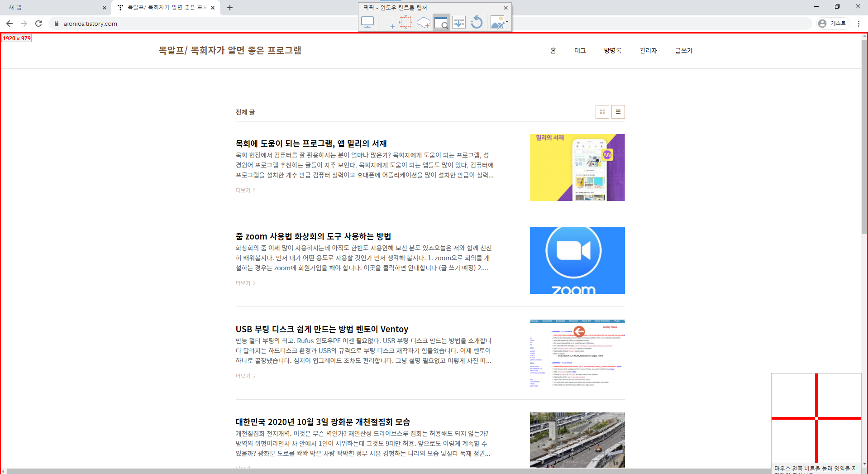The width and height of the screenshot is (868, 474).
Task: Open post '목회에 도움이 되는 프로그램, 앱 밀리의 서재'
Action: point(311,144)
